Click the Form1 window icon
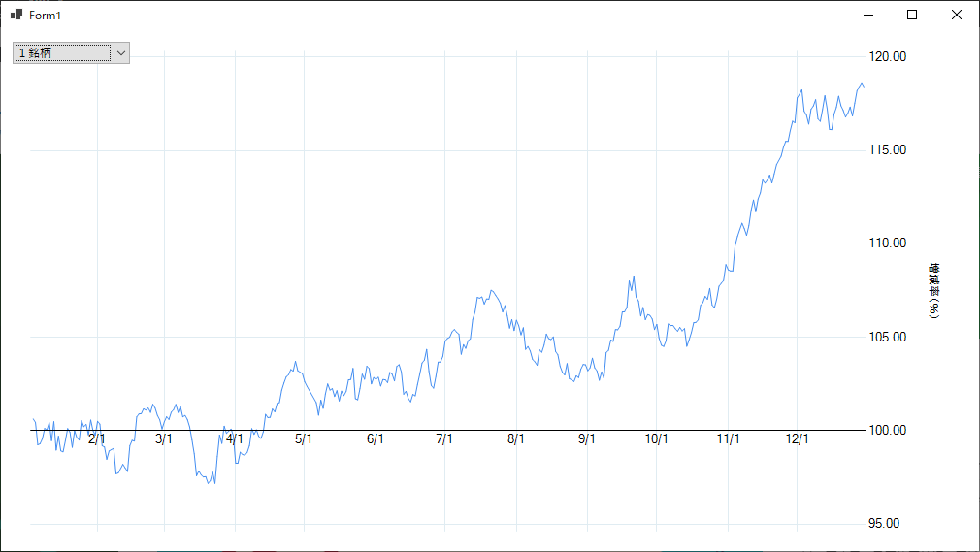This screenshot has width=980, height=552. (x=16, y=15)
